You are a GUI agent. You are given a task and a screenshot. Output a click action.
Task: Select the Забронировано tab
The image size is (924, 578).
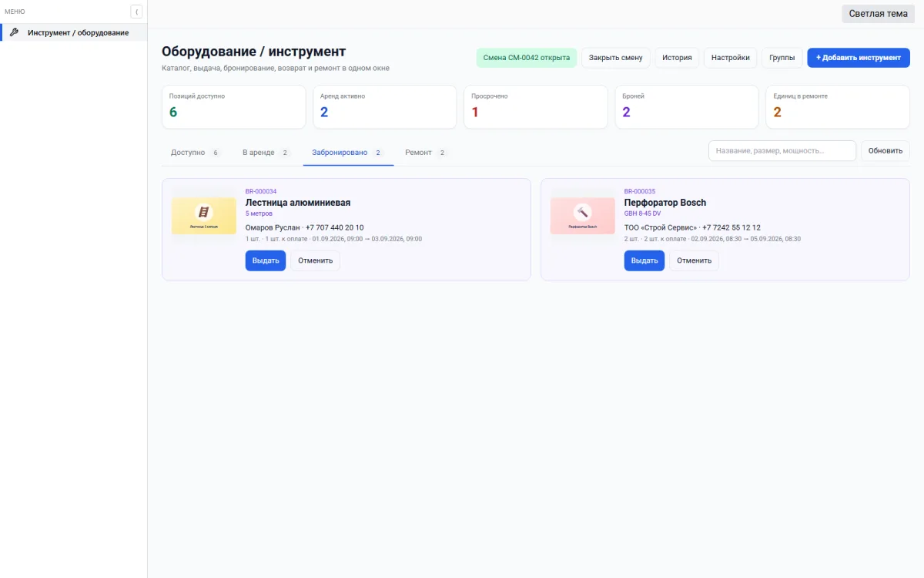pyautogui.click(x=348, y=153)
